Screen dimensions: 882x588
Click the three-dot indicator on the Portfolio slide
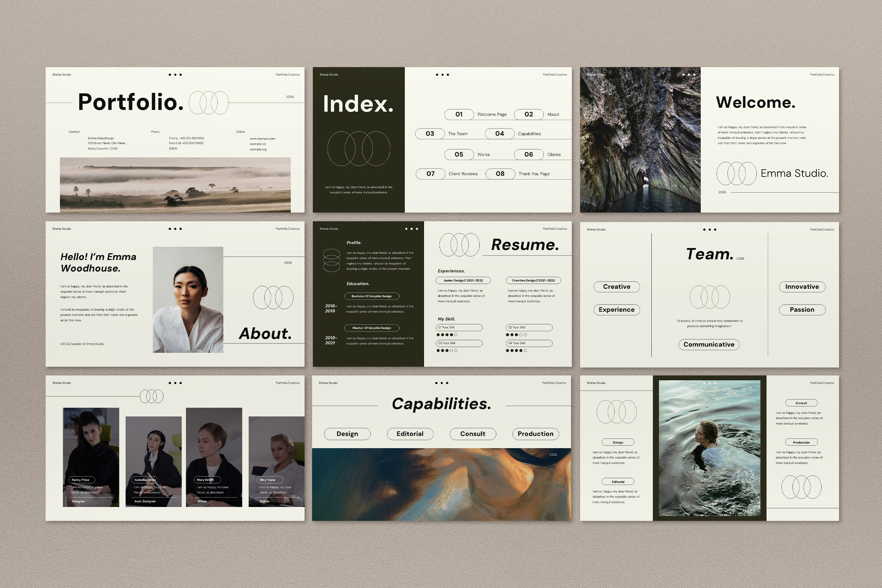pyautogui.click(x=175, y=74)
